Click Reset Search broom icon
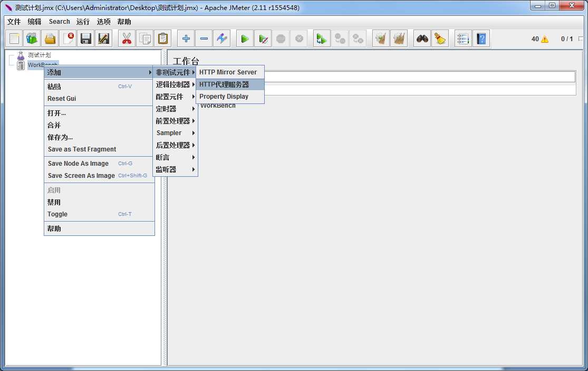This screenshot has height=371, width=588. (440, 39)
